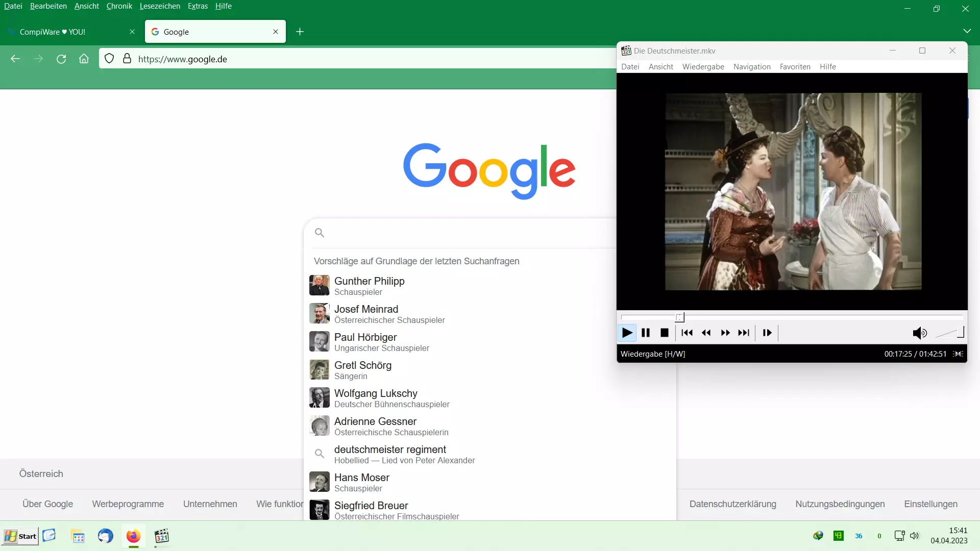Open Favoriten menu in media player
The width and height of the screenshot is (980, 551).
pos(795,66)
